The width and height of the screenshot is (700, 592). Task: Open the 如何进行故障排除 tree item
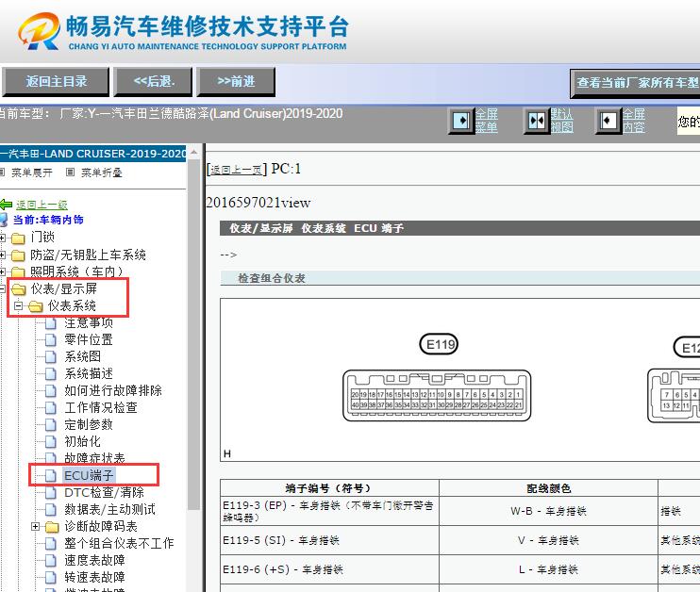pyautogui.click(x=113, y=391)
